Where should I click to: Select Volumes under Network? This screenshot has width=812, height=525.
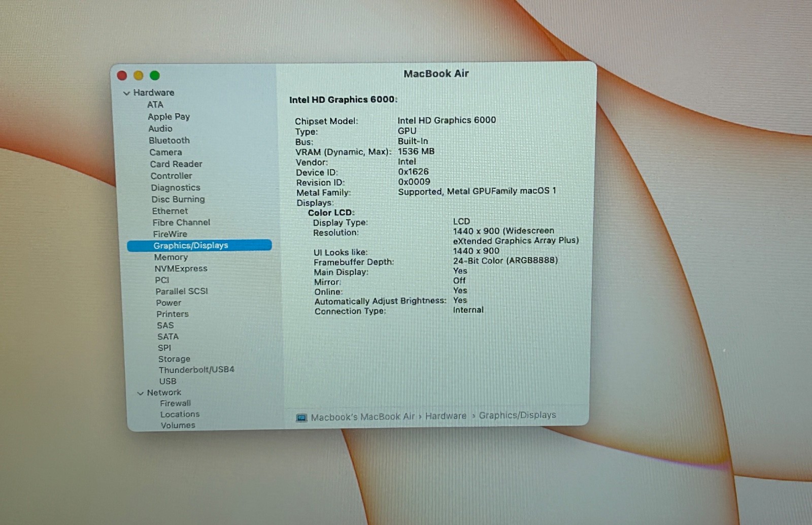point(178,425)
